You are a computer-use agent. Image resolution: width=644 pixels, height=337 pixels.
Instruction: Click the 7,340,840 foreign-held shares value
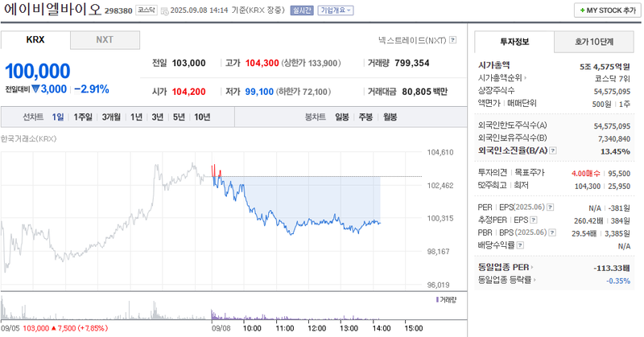click(x=614, y=138)
